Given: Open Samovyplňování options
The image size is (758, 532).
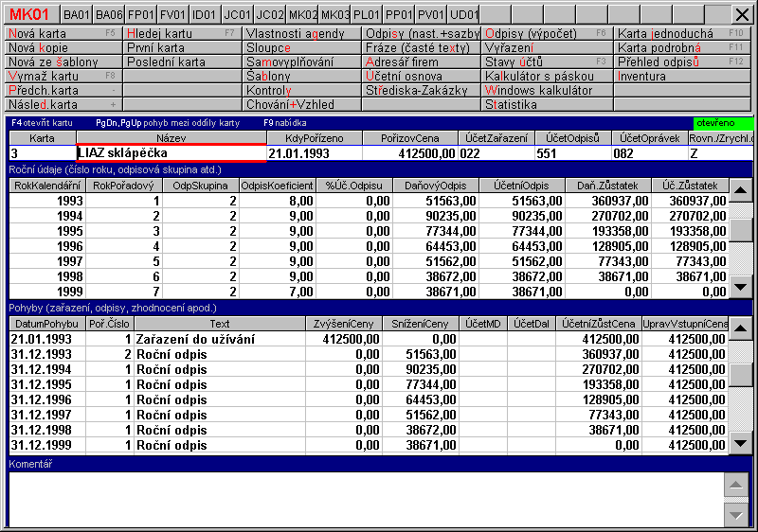Looking at the screenshot, I should pos(301,62).
